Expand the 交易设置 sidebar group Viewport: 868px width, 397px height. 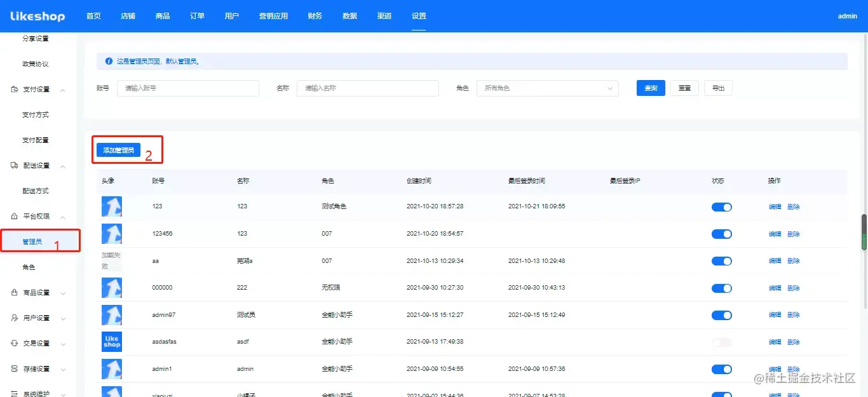[63, 344]
